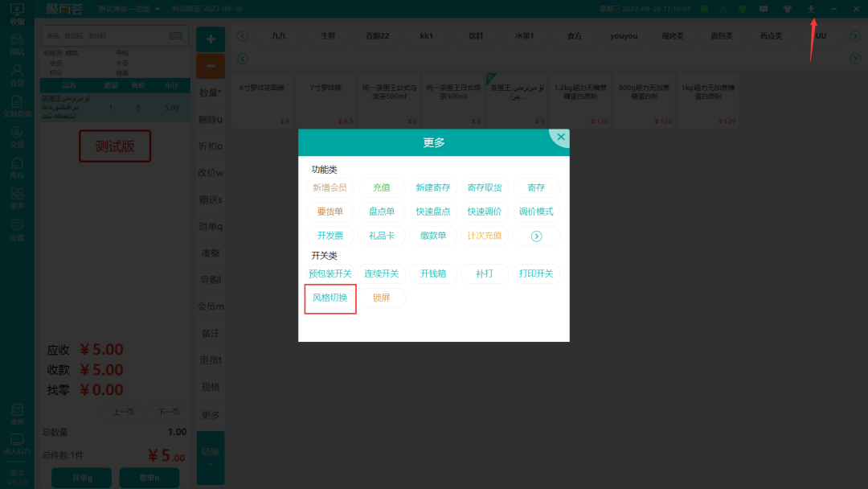The width and height of the screenshot is (868, 489).
Task: Open 库存 inventory in the sidebar
Action: pyautogui.click(x=17, y=168)
